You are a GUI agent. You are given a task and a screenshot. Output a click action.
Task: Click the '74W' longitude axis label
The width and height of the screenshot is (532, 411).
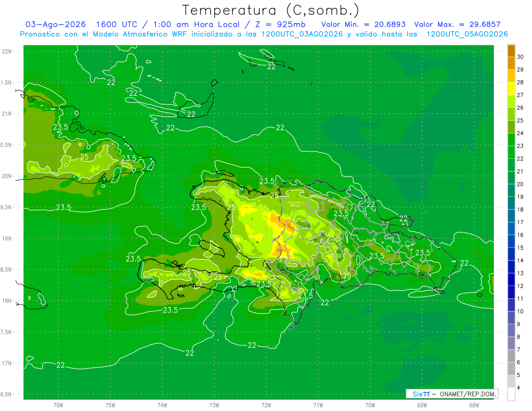coord(162,405)
